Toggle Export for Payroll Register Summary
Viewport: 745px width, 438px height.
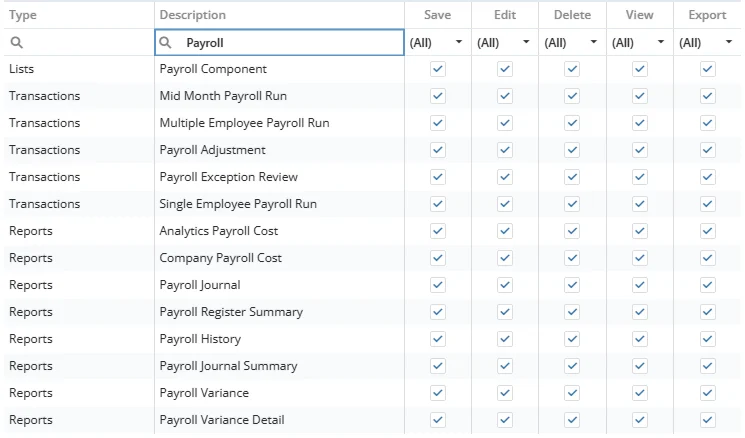pyautogui.click(x=707, y=312)
